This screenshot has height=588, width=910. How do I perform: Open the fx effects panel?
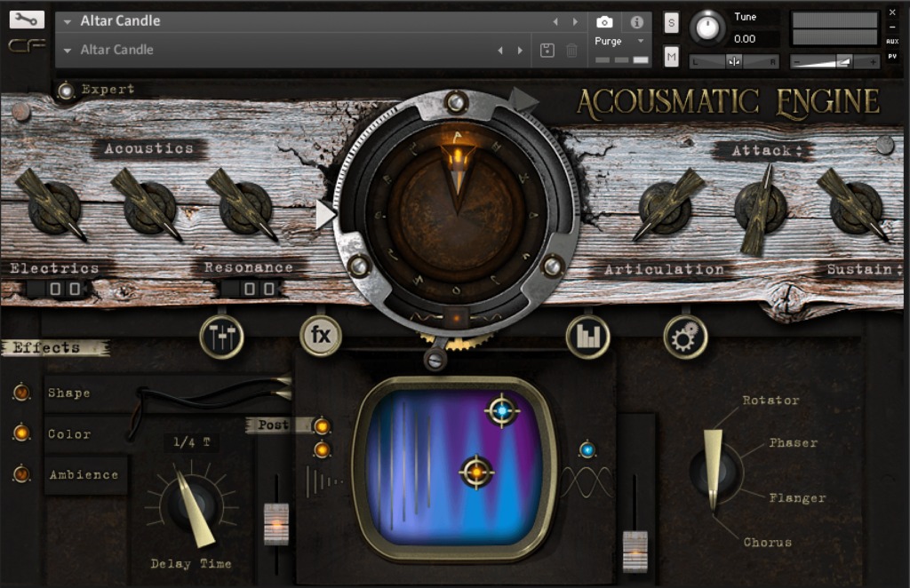(321, 337)
